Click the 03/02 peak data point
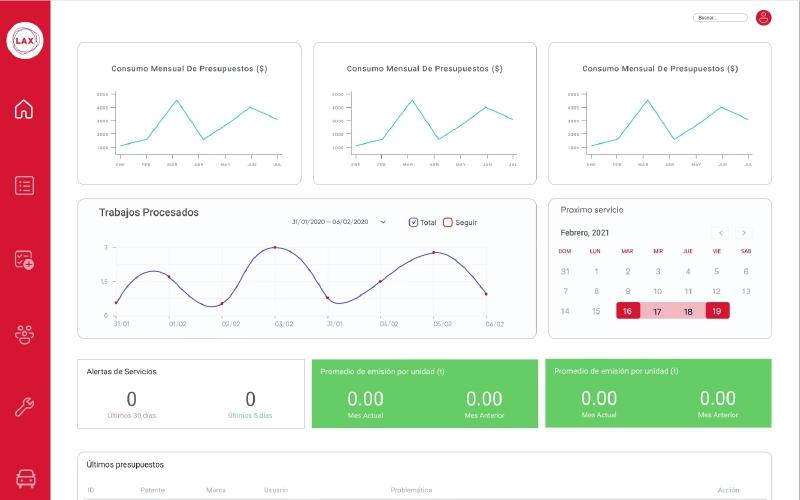 275,247
